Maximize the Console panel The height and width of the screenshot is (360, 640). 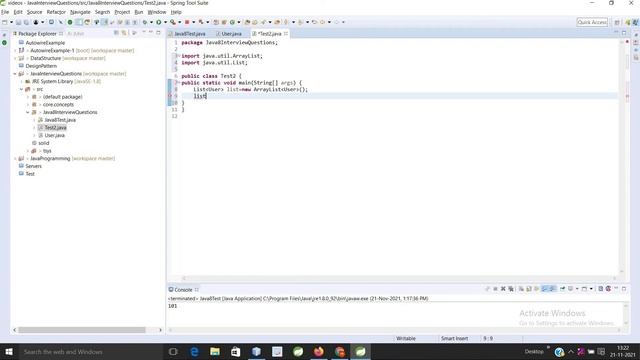[x=624, y=289]
